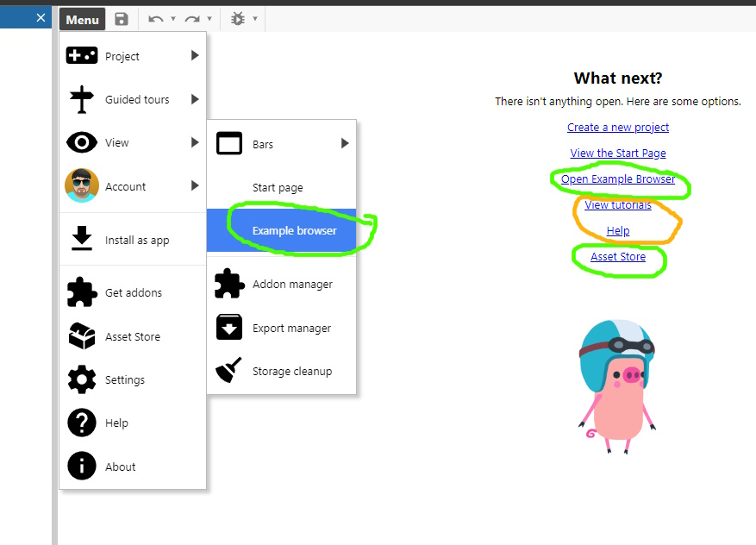Open the Account menu entry
The image size is (756, 545).
click(133, 186)
